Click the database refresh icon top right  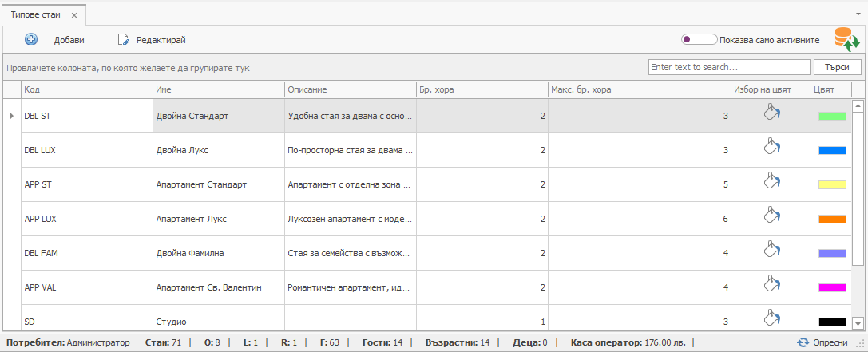[846, 39]
